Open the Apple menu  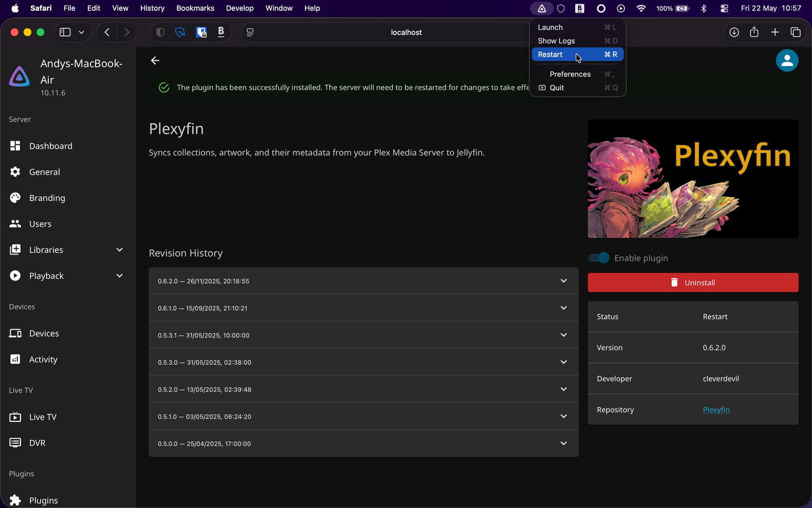tap(15, 8)
